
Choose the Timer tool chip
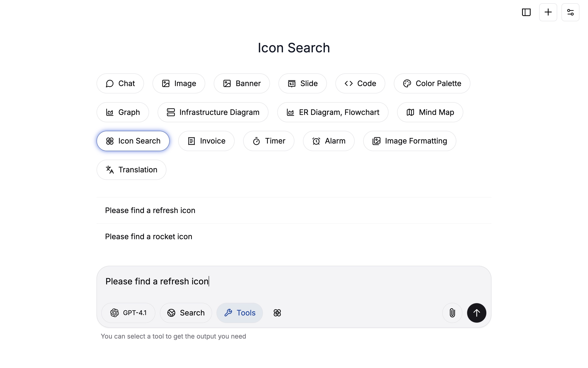pyautogui.click(x=268, y=141)
